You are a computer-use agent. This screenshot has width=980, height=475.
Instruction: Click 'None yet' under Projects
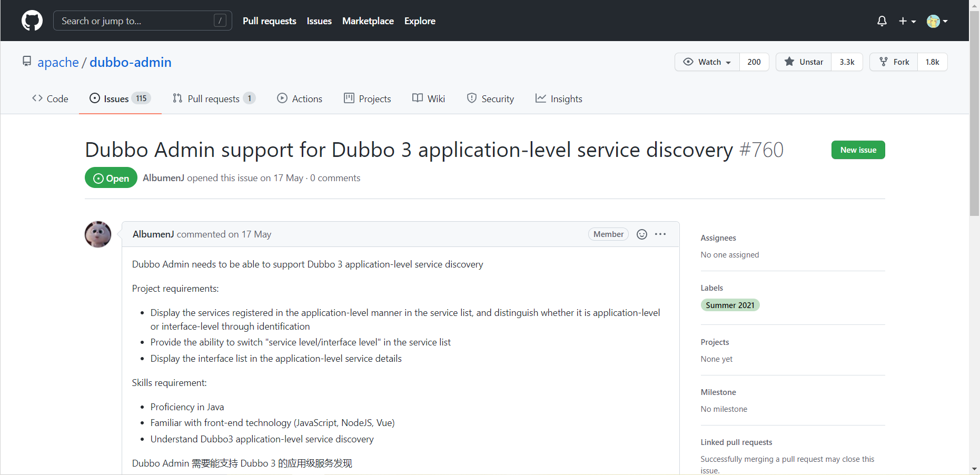(717, 359)
